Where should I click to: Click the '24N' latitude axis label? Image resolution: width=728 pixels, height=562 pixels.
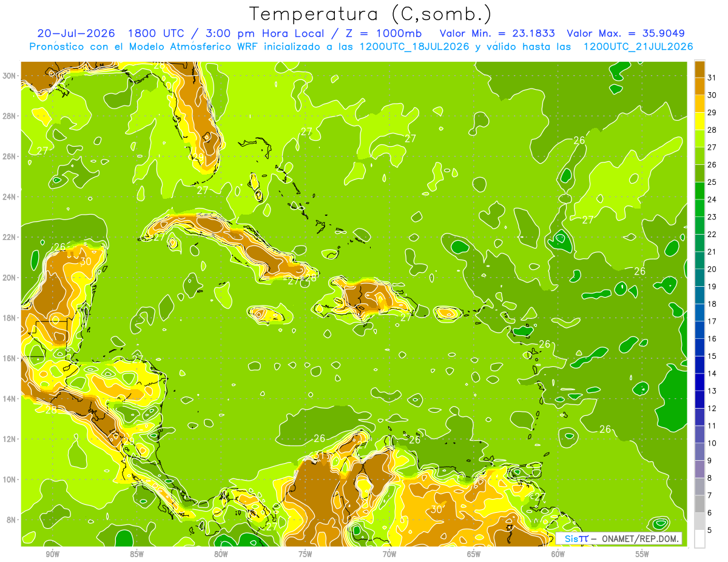(x=10, y=196)
